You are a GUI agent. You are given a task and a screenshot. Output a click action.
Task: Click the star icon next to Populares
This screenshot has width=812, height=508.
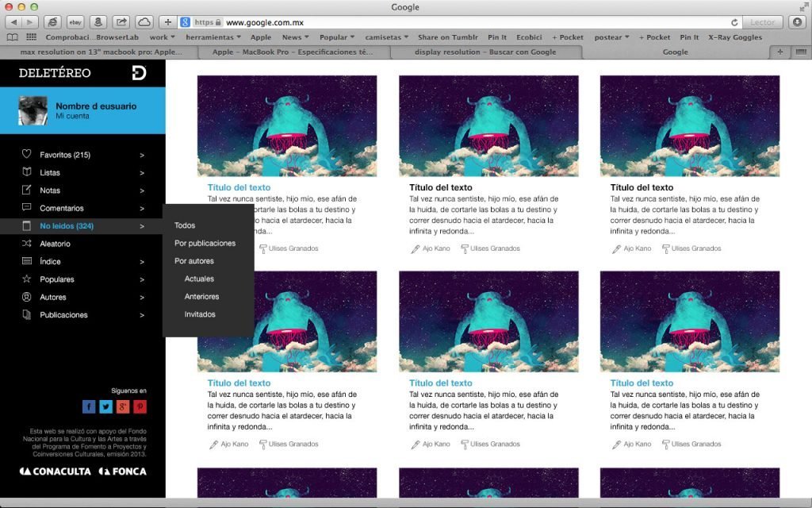point(26,279)
